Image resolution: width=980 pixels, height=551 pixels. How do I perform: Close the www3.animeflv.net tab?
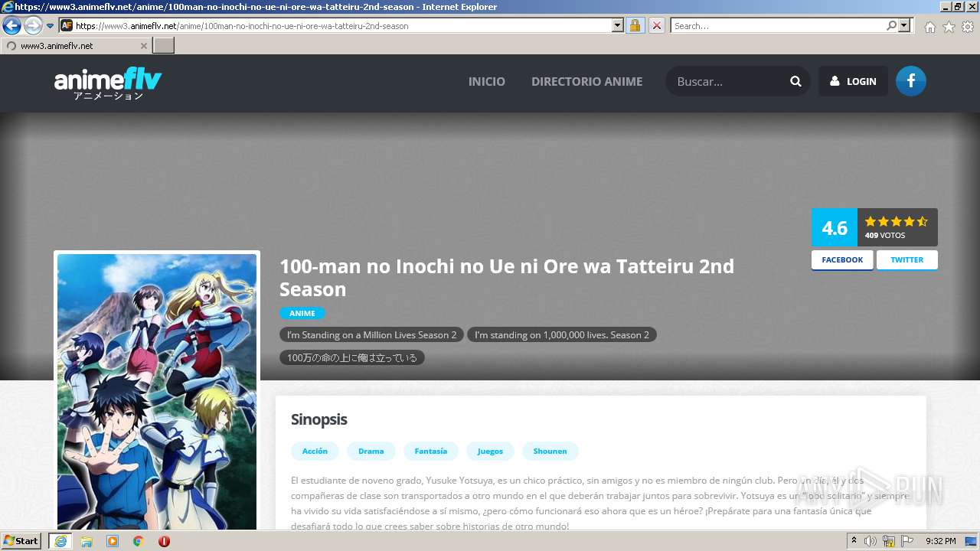click(x=143, y=46)
